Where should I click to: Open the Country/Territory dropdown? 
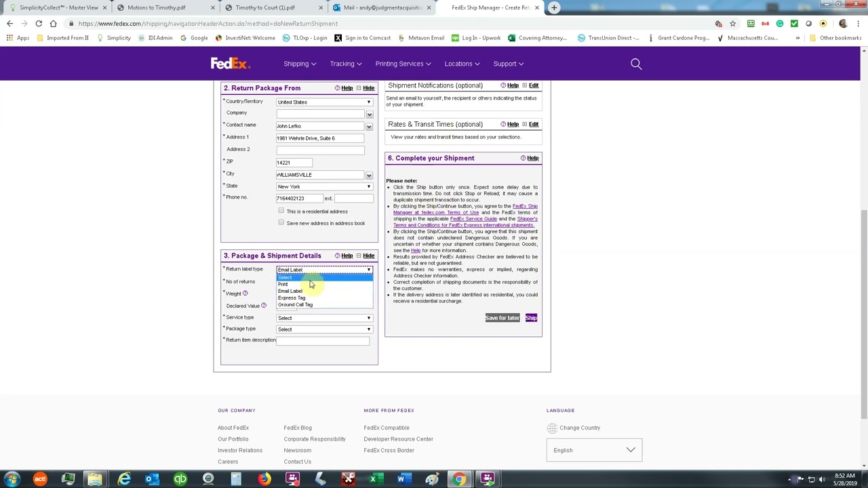[x=324, y=102]
